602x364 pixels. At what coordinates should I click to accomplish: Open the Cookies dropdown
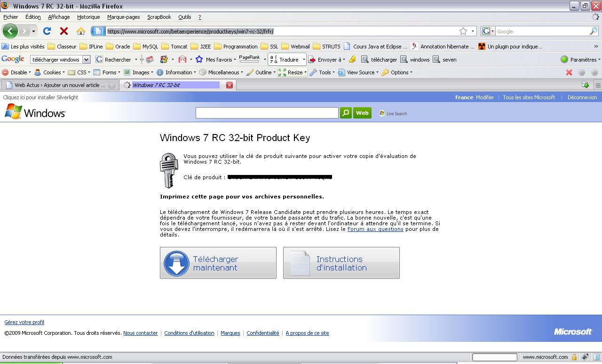click(49, 72)
